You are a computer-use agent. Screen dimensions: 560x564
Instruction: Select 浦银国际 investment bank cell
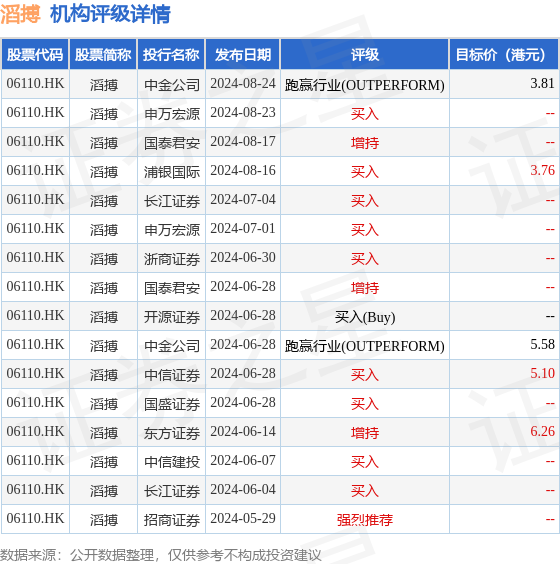point(172,172)
